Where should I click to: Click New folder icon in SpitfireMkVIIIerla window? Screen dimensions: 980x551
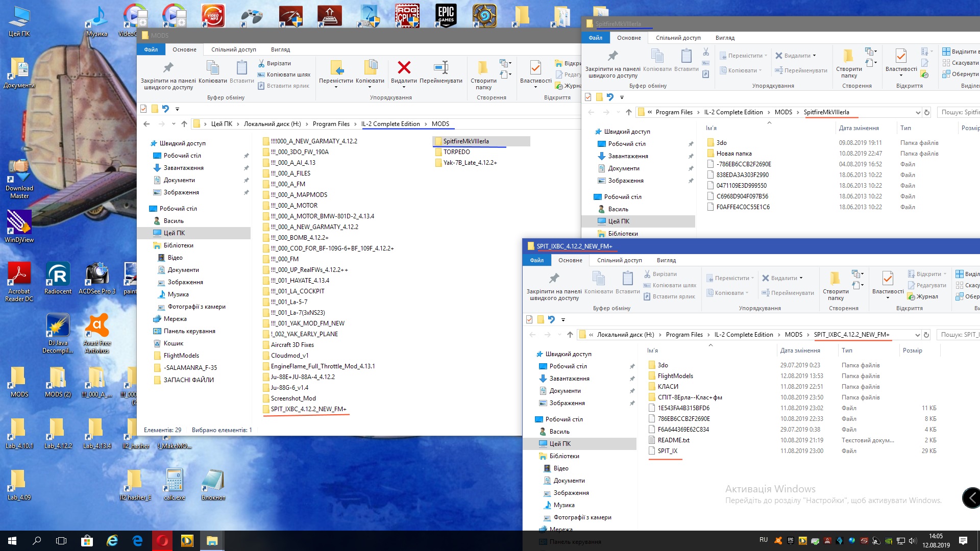point(848,56)
